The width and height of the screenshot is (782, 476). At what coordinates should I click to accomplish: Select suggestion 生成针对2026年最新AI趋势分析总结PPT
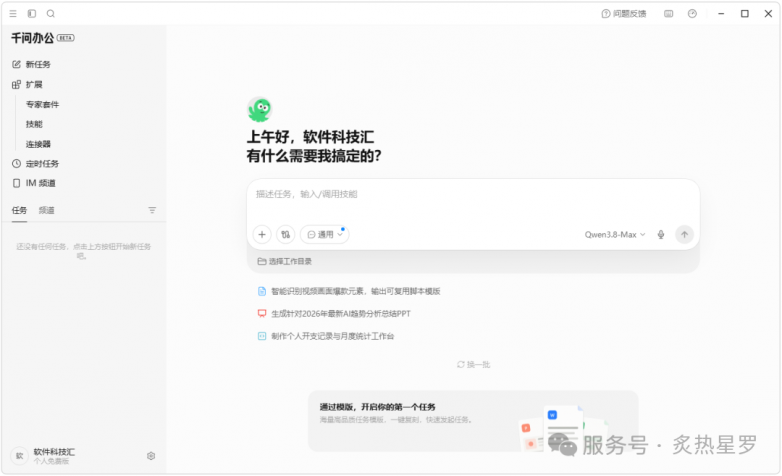(334, 314)
